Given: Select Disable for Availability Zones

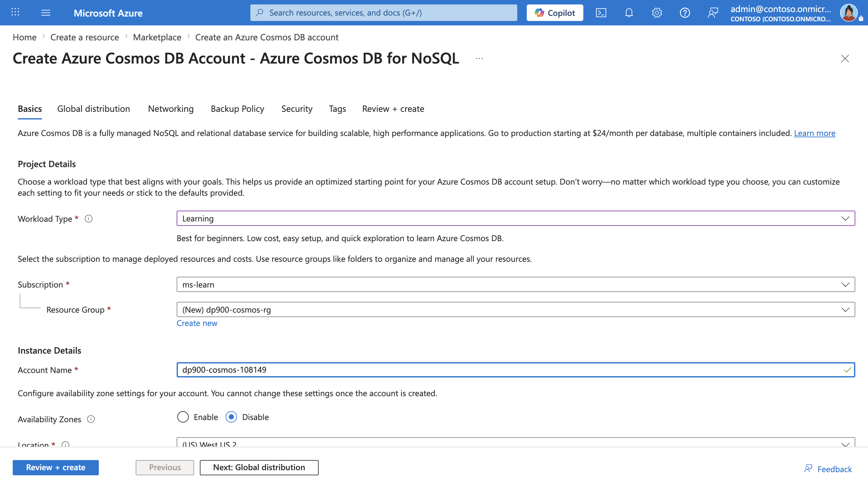Looking at the screenshot, I should pyautogui.click(x=231, y=417).
